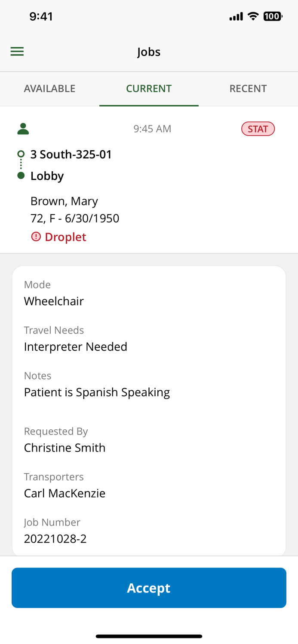
Task: Click the red Droplet precaution icon
Action: click(36, 236)
